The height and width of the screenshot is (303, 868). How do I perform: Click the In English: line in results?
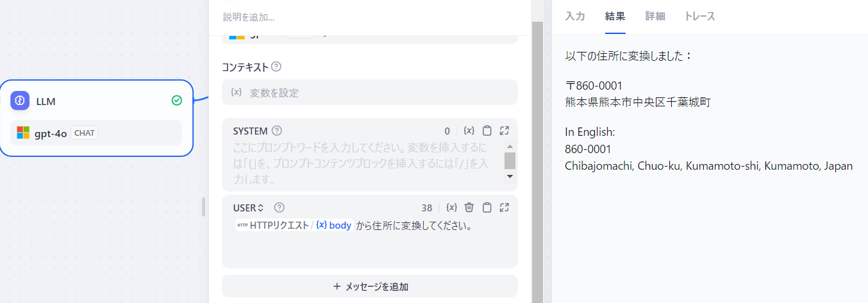590,132
